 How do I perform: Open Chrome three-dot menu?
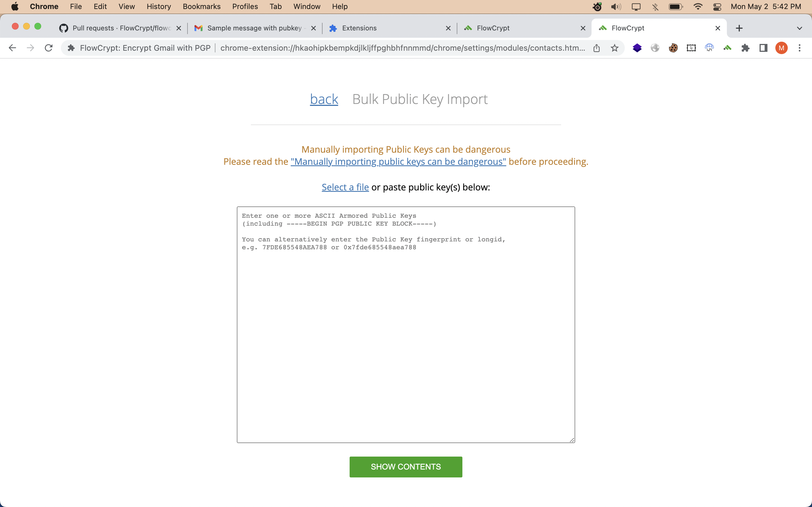[800, 48]
